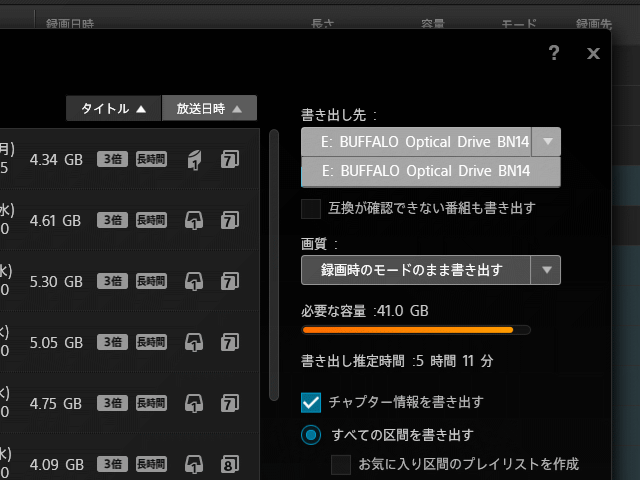Click 容量 column header in background window
This screenshot has height=480, width=640.
(433, 24)
